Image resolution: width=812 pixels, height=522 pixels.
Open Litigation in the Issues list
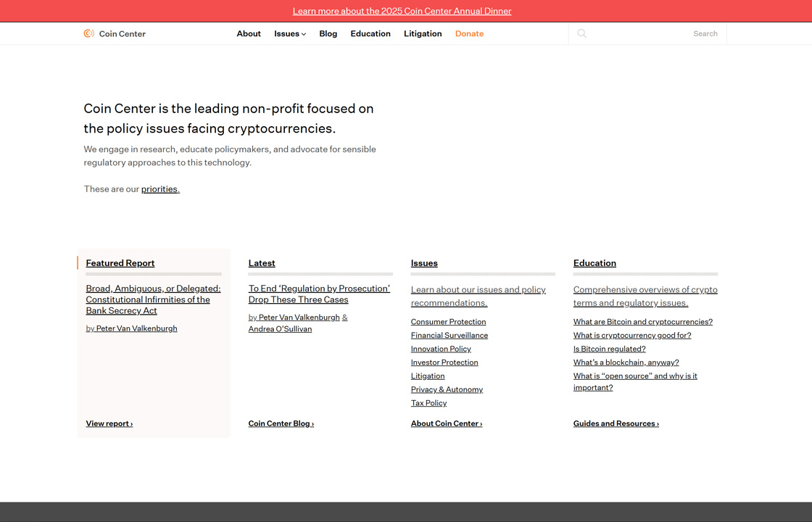(428, 376)
